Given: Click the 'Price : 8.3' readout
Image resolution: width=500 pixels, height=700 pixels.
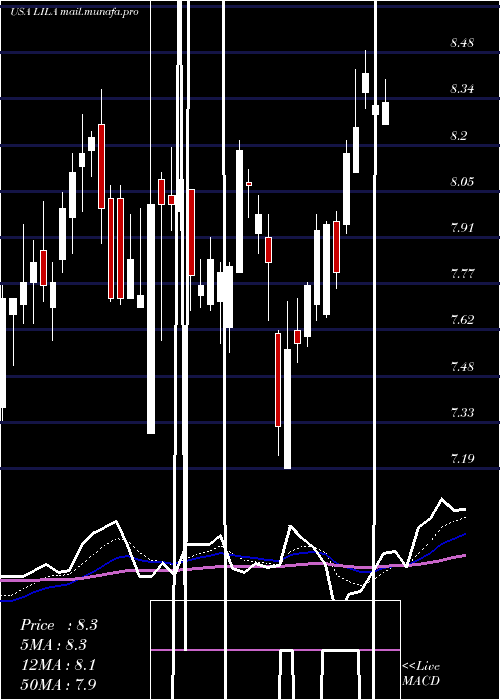Looking at the screenshot, I should tap(59, 625).
